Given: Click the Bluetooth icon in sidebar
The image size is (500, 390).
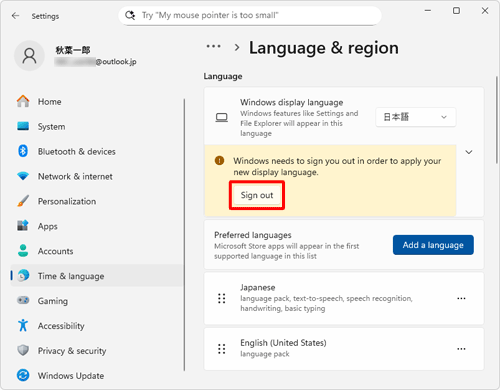Looking at the screenshot, I should coord(23,151).
